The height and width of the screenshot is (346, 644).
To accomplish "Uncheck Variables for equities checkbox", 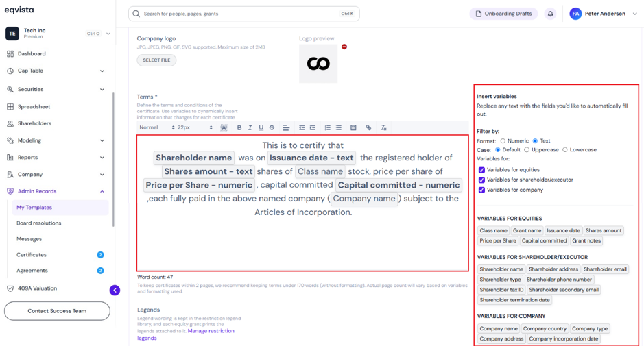I will (481, 170).
